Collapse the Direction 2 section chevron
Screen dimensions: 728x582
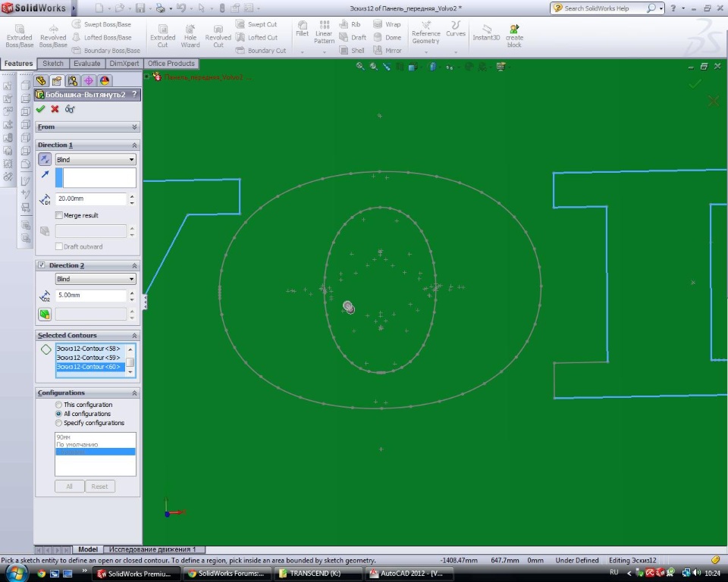[135, 265]
